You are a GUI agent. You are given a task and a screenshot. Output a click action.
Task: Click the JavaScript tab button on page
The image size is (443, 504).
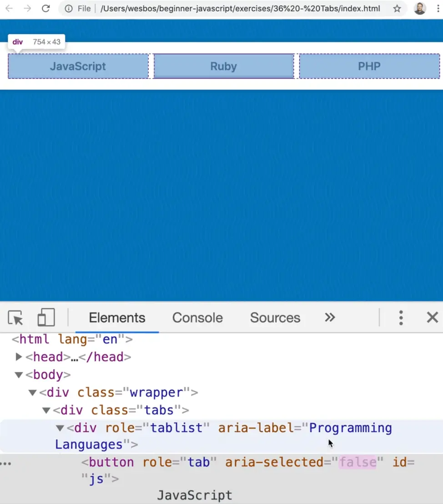78,66
